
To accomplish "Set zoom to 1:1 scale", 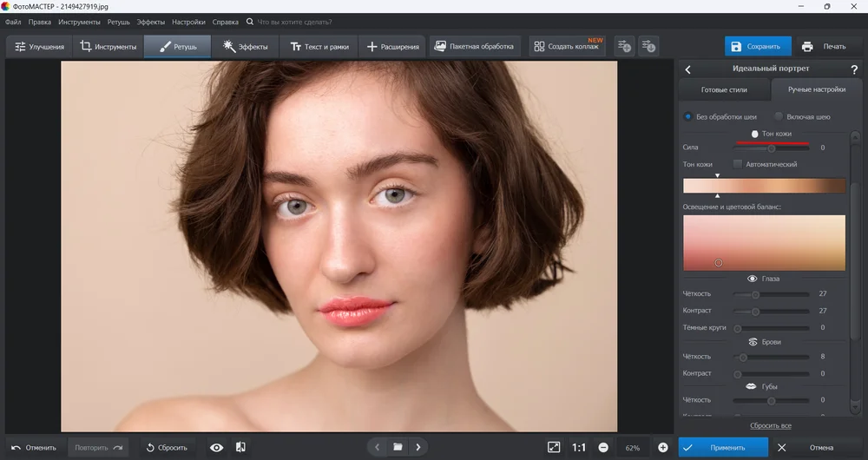I will tap(579, 447).
